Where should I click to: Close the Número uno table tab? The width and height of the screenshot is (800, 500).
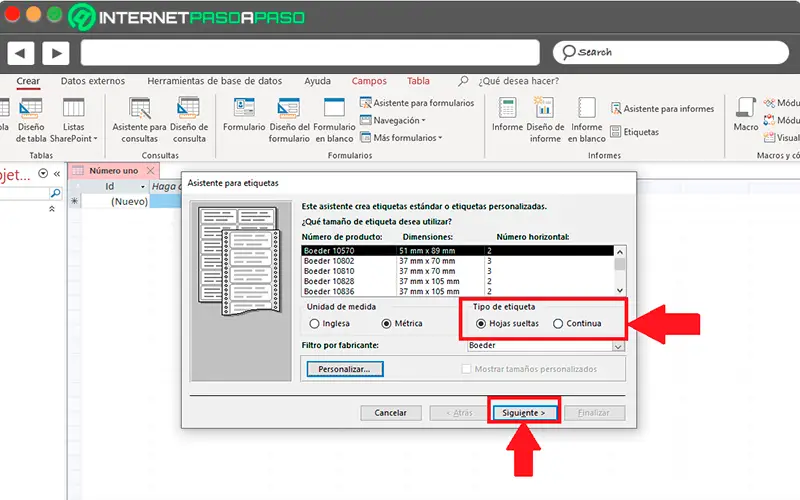(x=151, y=170)
